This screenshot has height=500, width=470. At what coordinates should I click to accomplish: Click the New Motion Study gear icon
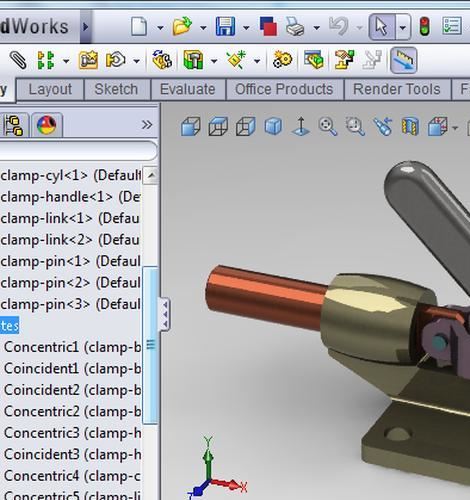[x=282, y=60]
